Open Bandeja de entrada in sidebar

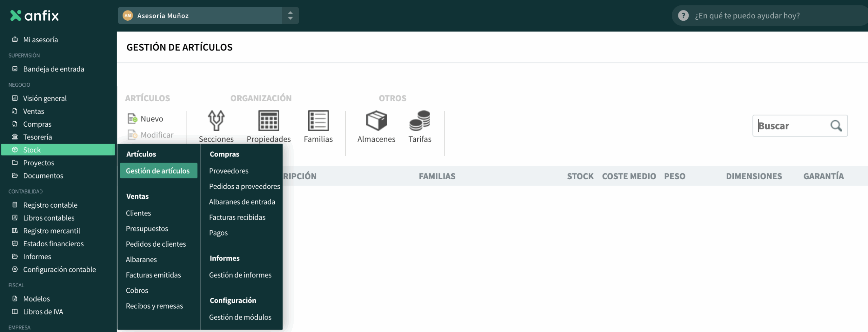(54, 69)
